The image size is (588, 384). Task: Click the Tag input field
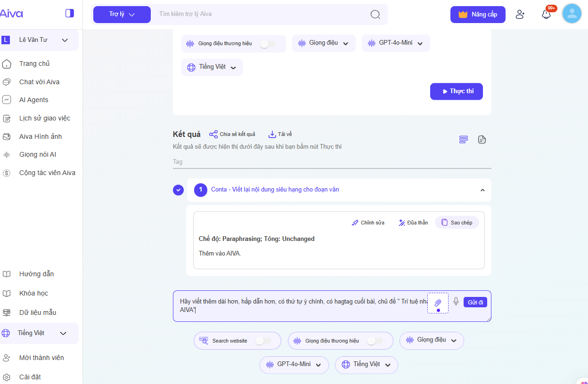coord(332,162)
